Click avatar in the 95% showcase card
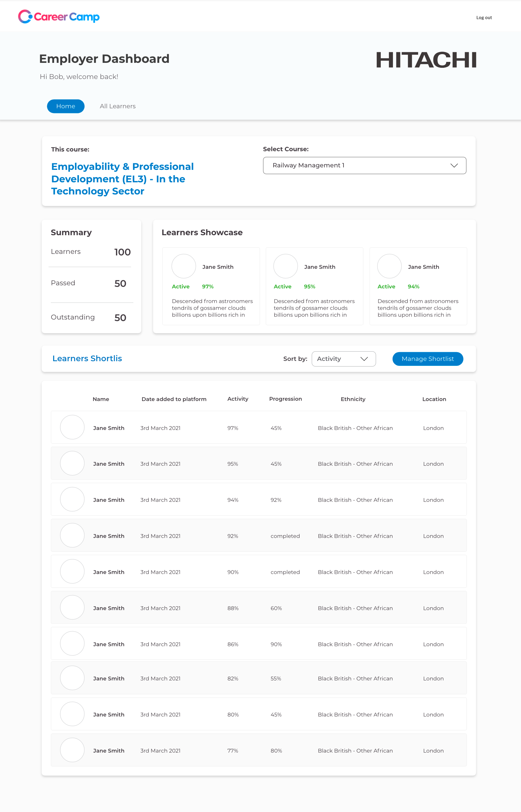Screen dimensions: 521x812 coord(286,266)
